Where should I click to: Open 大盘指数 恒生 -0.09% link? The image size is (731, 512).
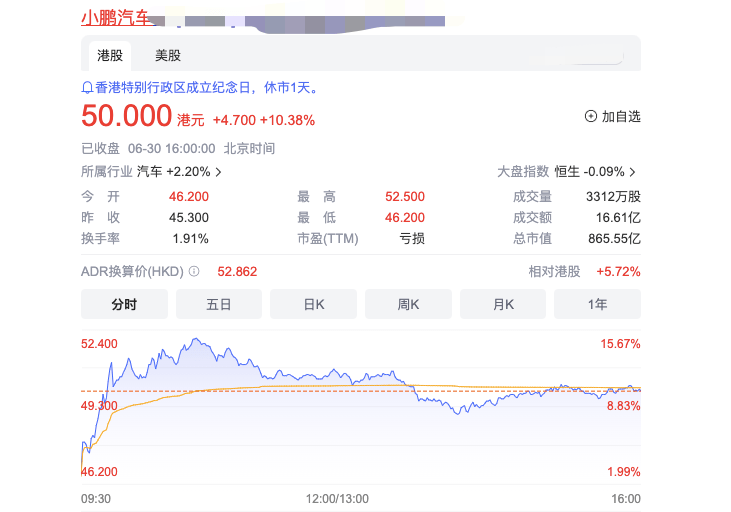coord(566,172)
